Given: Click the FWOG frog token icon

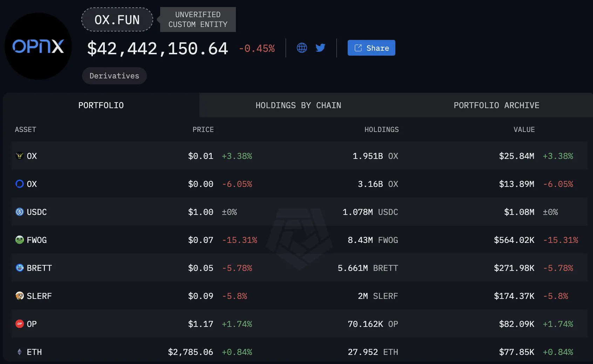Looking at the screenshot, I should [x=20, y=240].
